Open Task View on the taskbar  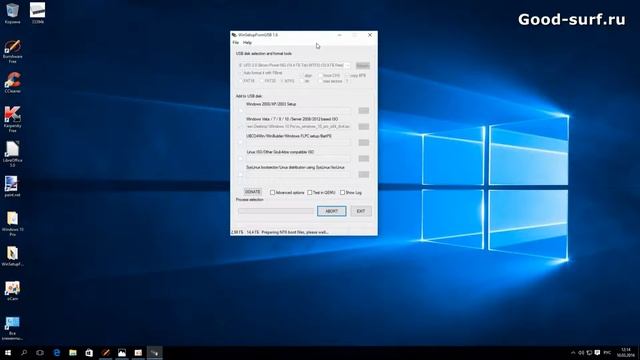click(x=40, y=353)
